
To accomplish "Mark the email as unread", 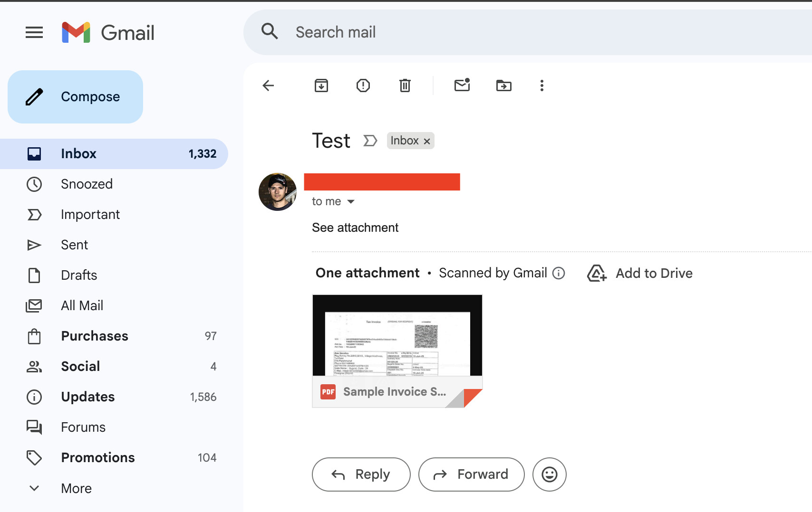I will (x=462, y=85).
